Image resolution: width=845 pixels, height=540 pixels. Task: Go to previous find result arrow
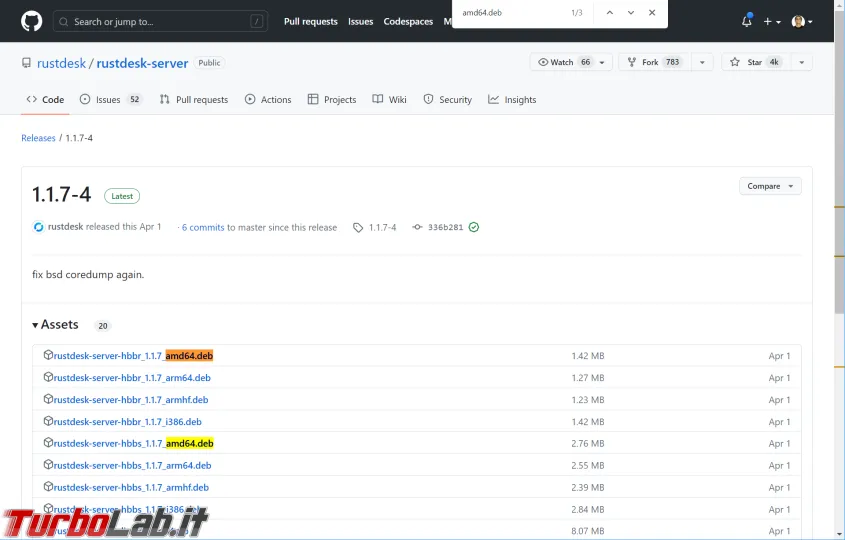coord(610,12)
